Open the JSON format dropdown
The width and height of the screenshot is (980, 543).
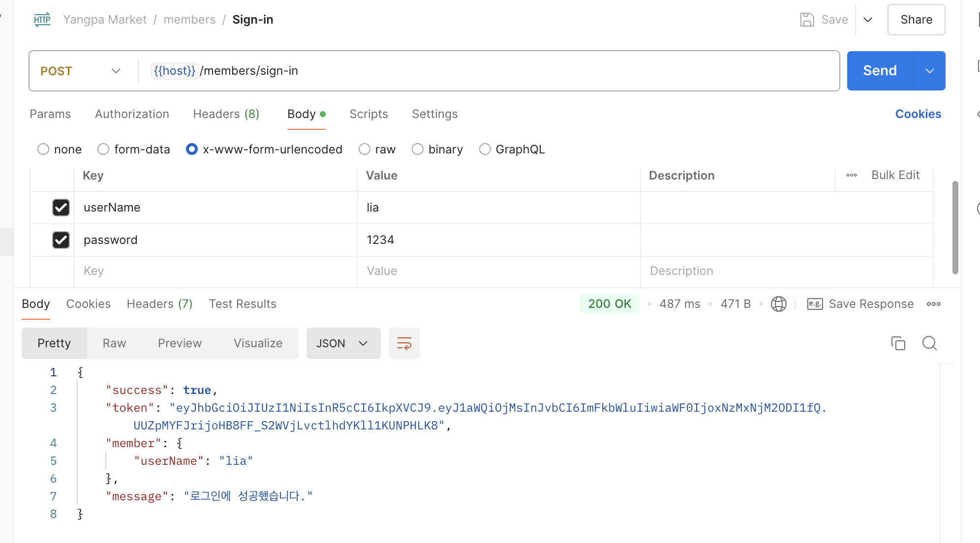tap(343, 343)
